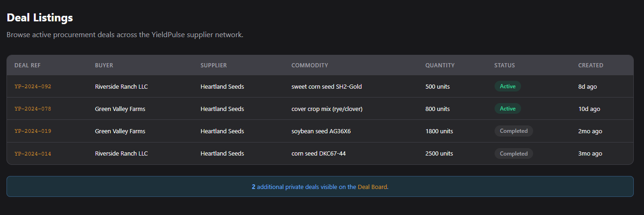Click the Commodity column header

click(x=309, y=65)
